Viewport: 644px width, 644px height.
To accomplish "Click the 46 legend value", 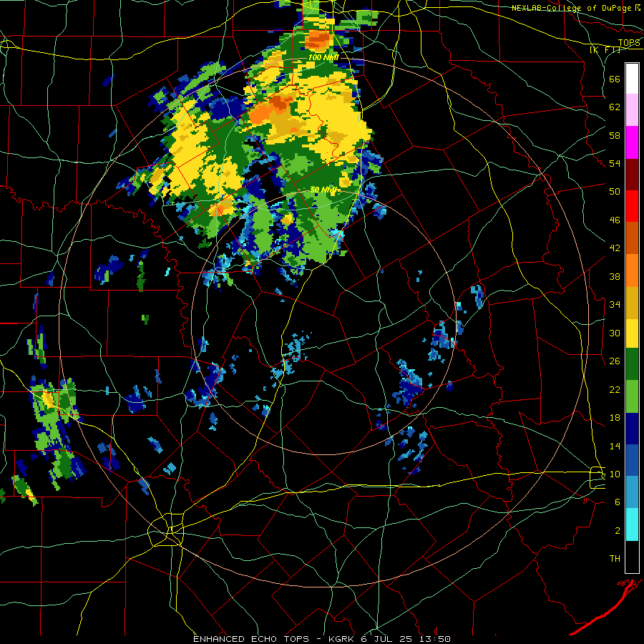I will [x=615, y=220].
